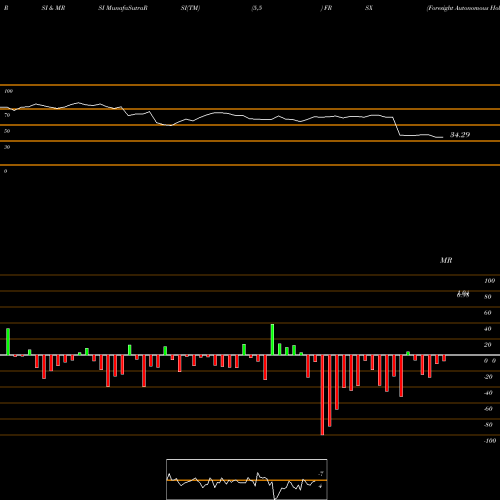
Task: Click the end point of the RSI line
Action: (x=443, y=137)
